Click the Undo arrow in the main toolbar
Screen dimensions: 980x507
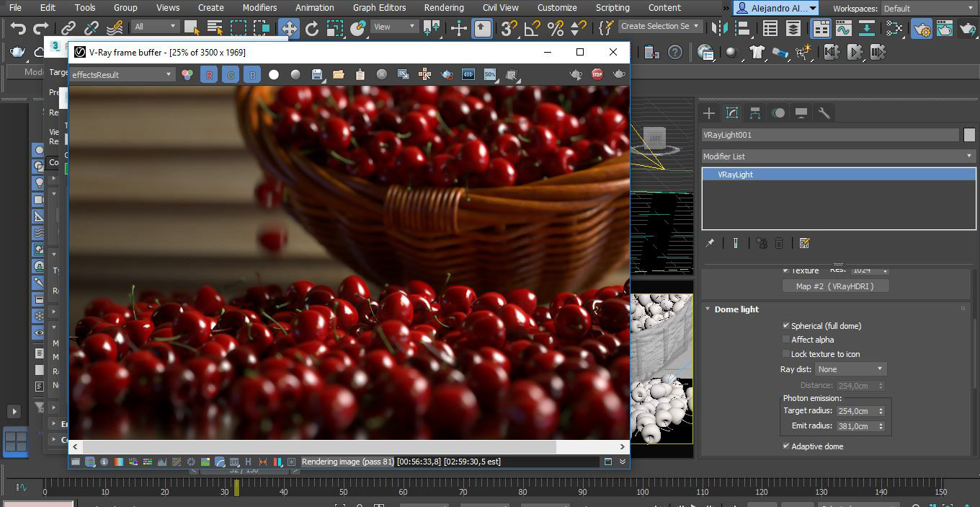(x=18, y=28)
